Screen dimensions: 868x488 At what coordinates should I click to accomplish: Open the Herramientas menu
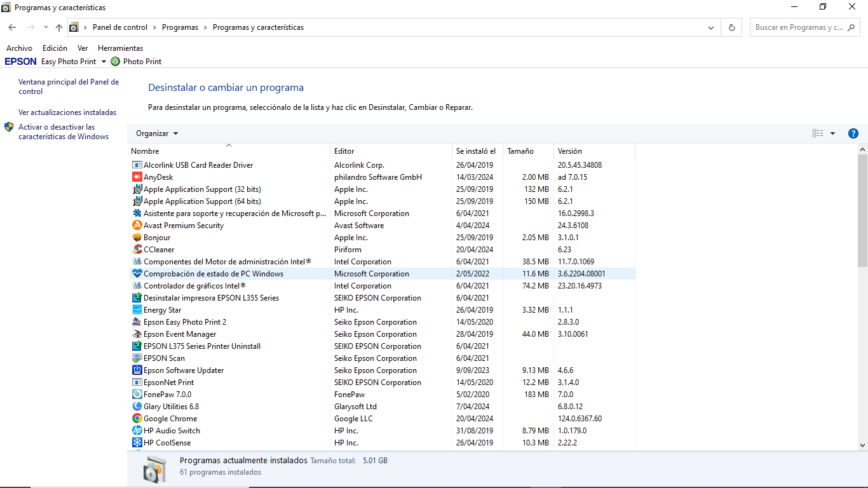120,48
